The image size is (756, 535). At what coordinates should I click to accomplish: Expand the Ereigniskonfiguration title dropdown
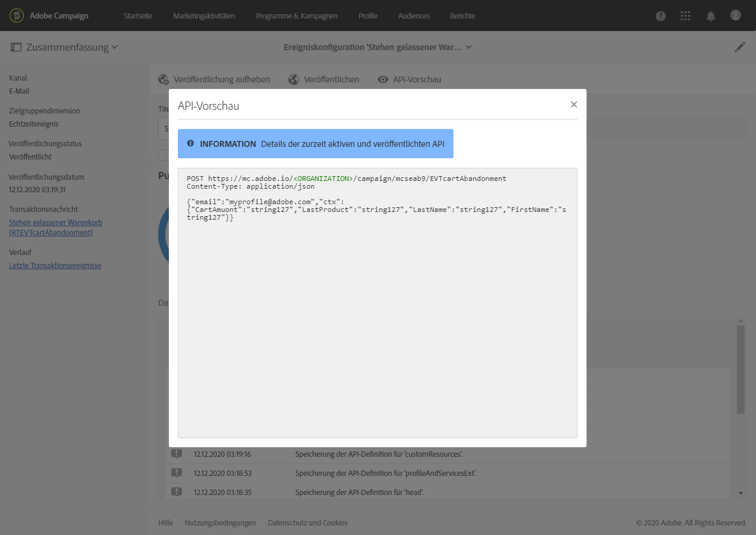469,47
